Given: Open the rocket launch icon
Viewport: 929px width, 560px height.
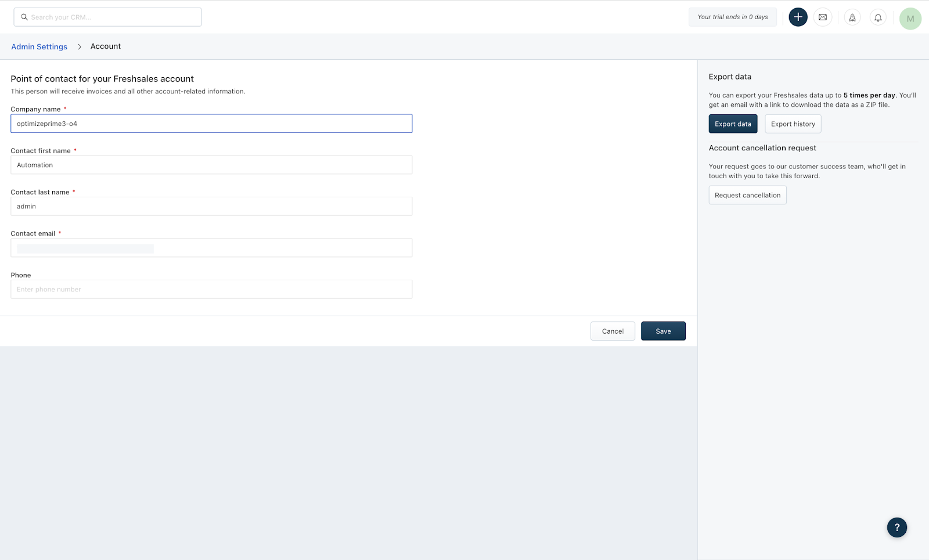Looking at the screenshot, I should (x=852, y=17).
